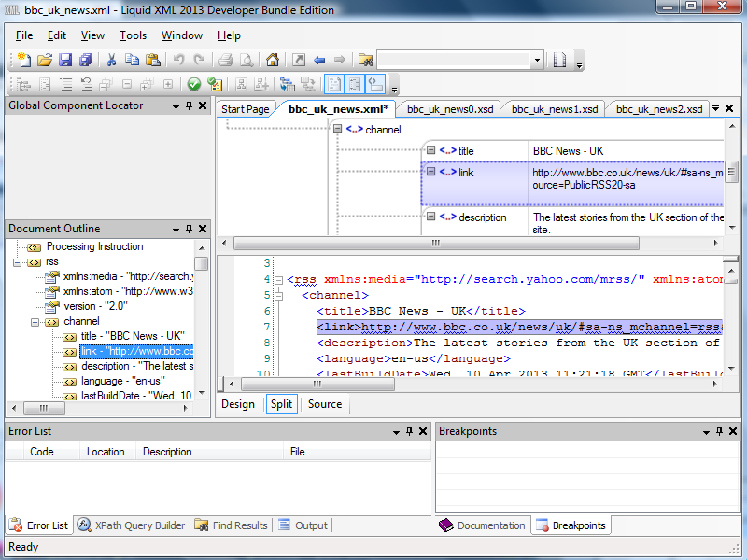The width and height of the screenshot is (747, 560).
Task: Click the source editor horizontal scrollbar thumb
Action: tap(317, 384)
